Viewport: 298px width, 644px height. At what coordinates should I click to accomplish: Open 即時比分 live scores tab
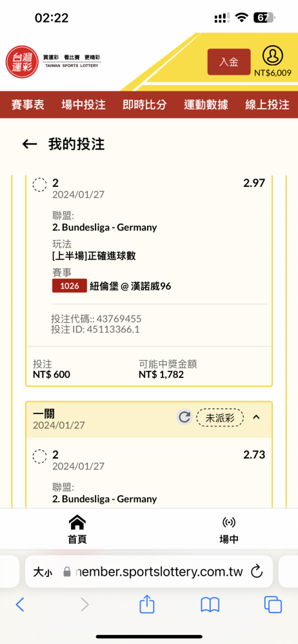point(144,105)
